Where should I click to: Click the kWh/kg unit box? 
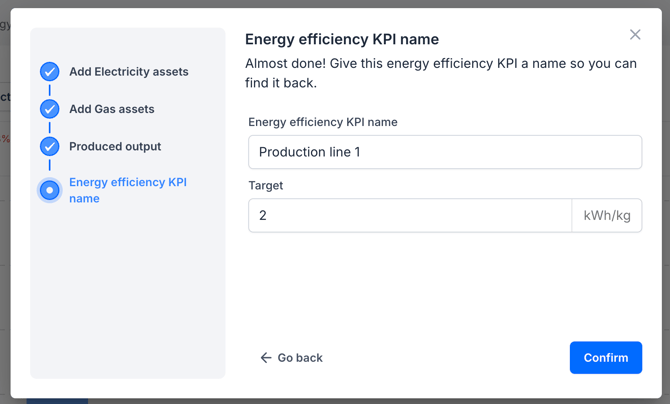pos(607,215)
